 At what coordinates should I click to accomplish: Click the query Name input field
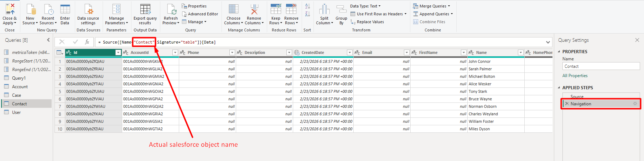[x=601, y=66]
